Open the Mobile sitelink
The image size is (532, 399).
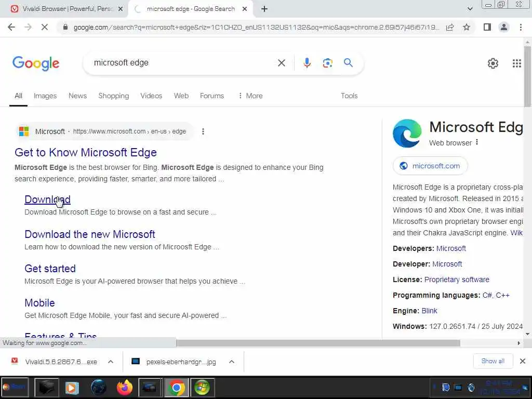click(x=39, y=303)
